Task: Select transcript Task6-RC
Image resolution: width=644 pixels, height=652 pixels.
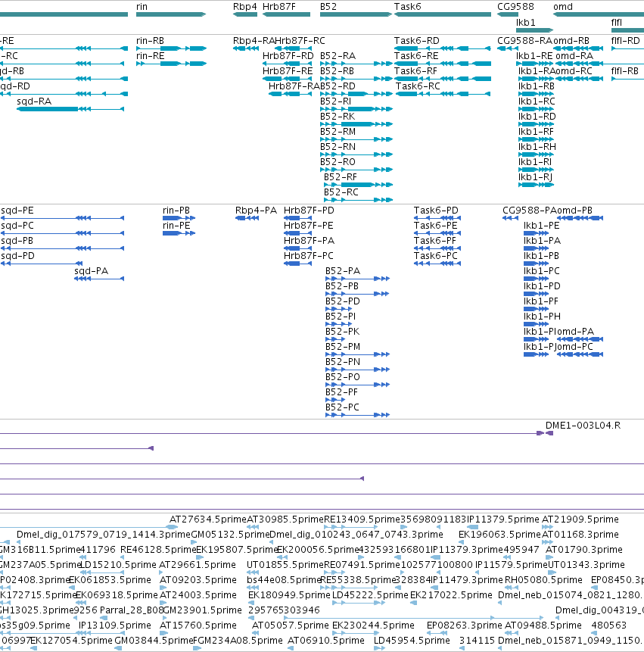Action: click(443, 94)
